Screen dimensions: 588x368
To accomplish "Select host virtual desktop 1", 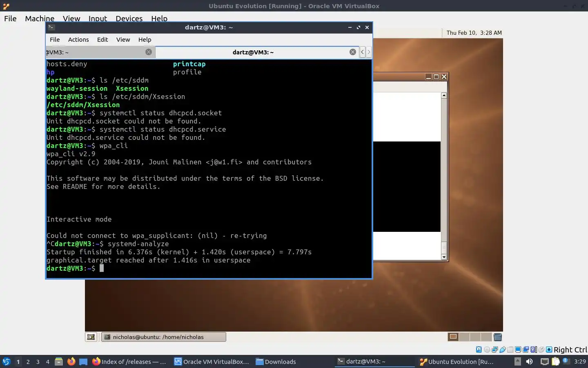I will [x=18, y=361].
